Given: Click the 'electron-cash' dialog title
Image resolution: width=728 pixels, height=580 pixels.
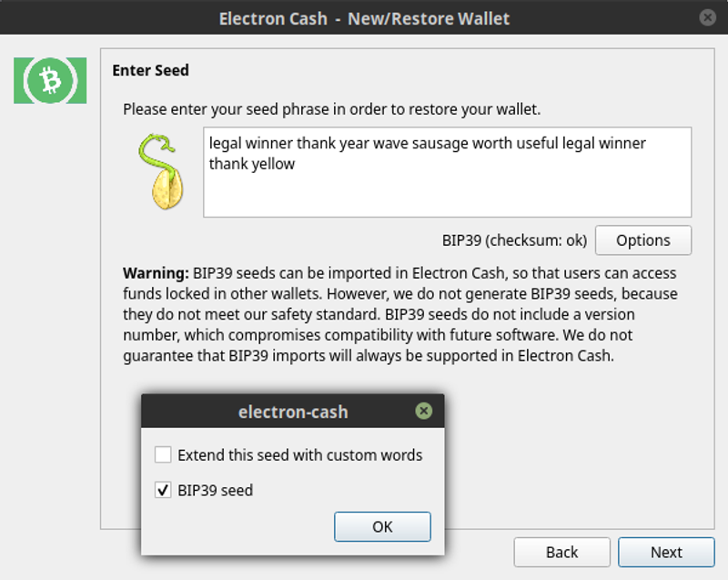Looking at the screenshot, I should click(293, 412).
